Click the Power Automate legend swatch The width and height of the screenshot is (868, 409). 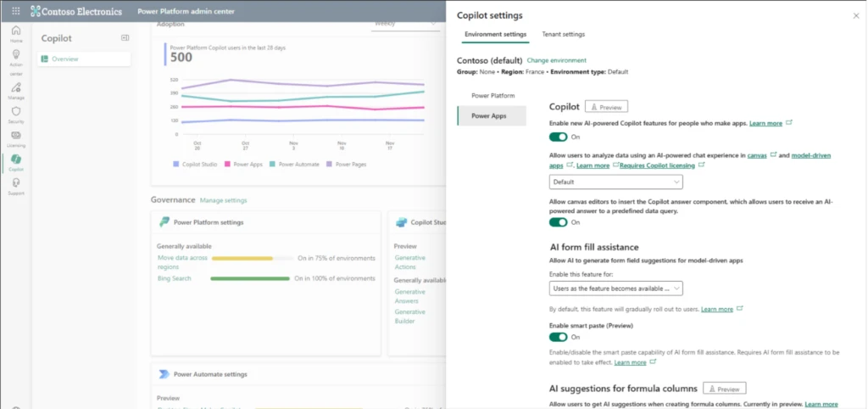click(x=272, y=164)
